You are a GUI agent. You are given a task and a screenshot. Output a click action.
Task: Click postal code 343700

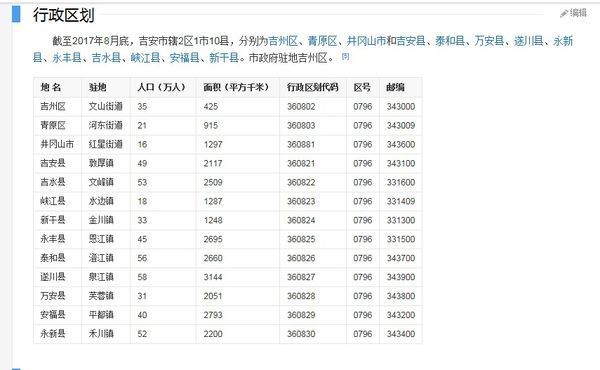pos(401,258)
